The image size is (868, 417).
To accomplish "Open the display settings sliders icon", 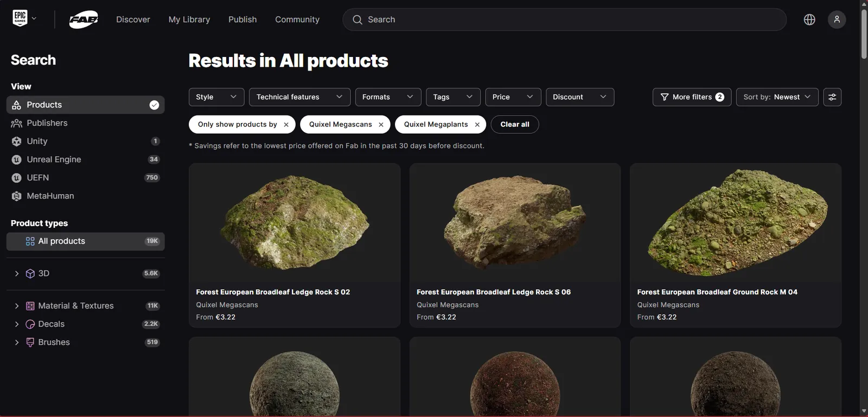I will [x=832, y=97].
